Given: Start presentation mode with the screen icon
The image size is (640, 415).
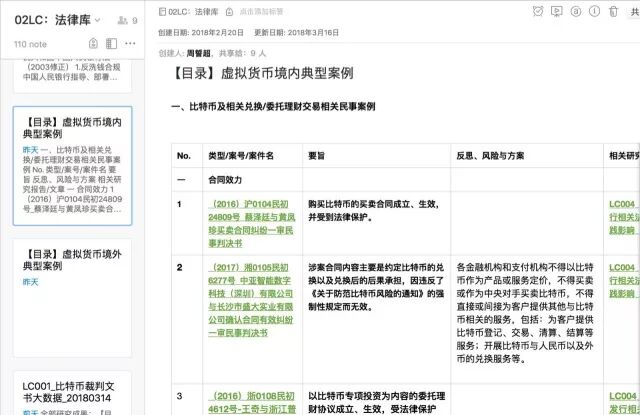Looking at the screenshot, I should 557,11.
